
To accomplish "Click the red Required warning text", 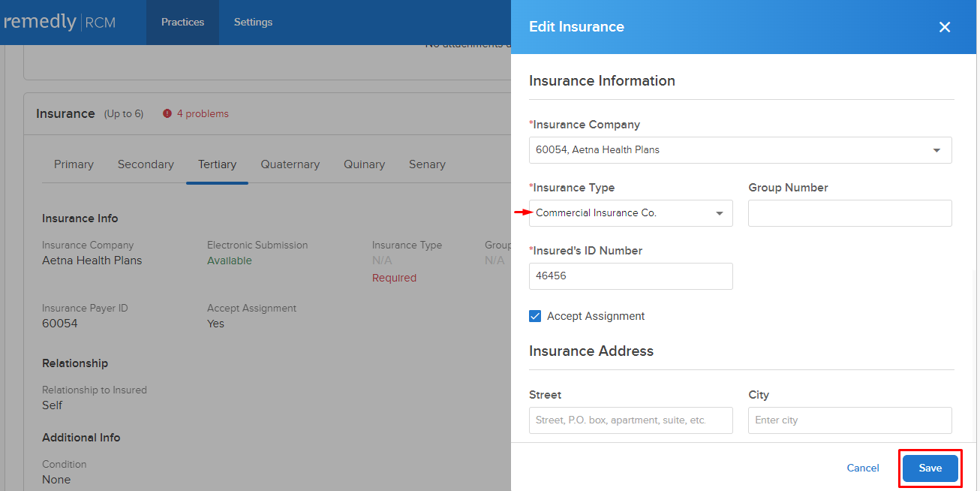I will (x=394, y=278).
